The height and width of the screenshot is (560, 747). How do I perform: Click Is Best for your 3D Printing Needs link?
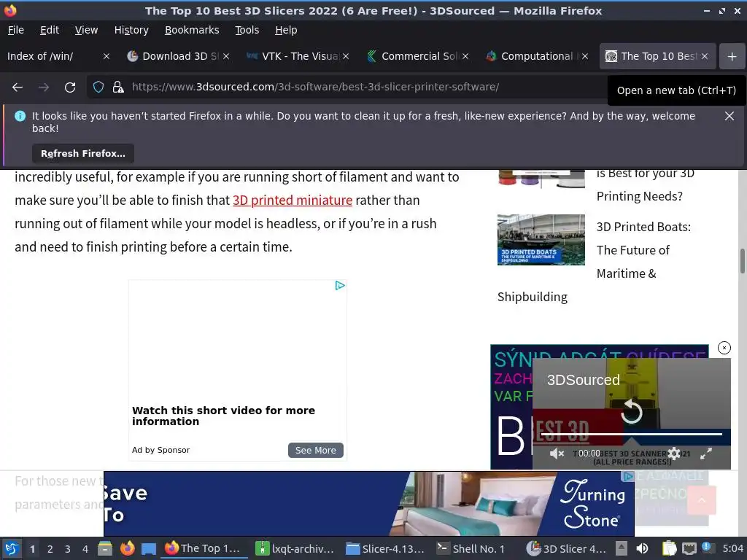pos(645,184)
